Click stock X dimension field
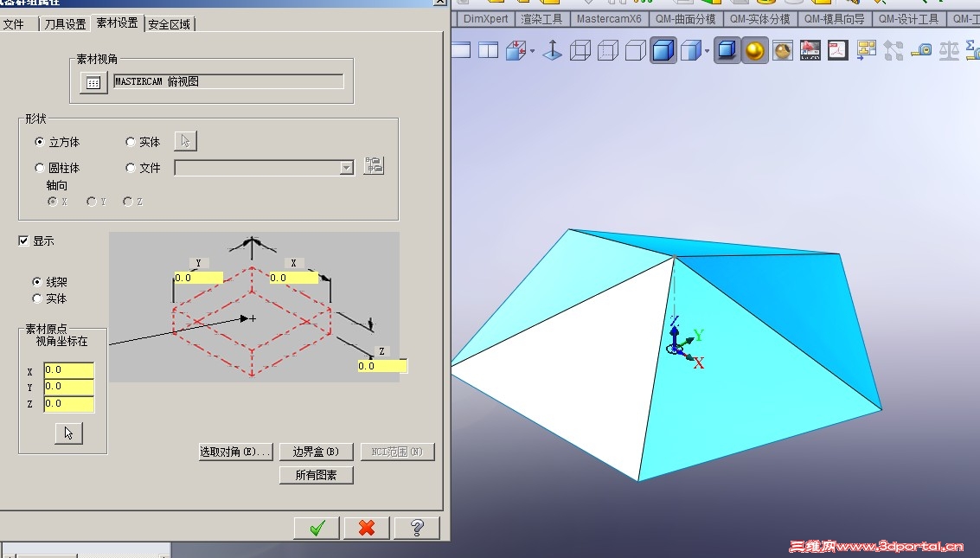Viewport: 980px width, 558px height. click(x=293, y=278)
